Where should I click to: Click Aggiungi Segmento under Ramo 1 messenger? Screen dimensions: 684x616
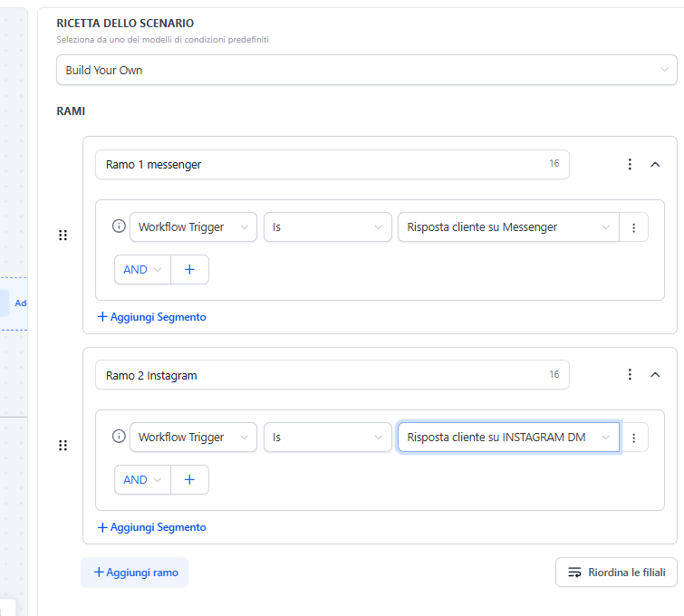click(x=151, y=317)
